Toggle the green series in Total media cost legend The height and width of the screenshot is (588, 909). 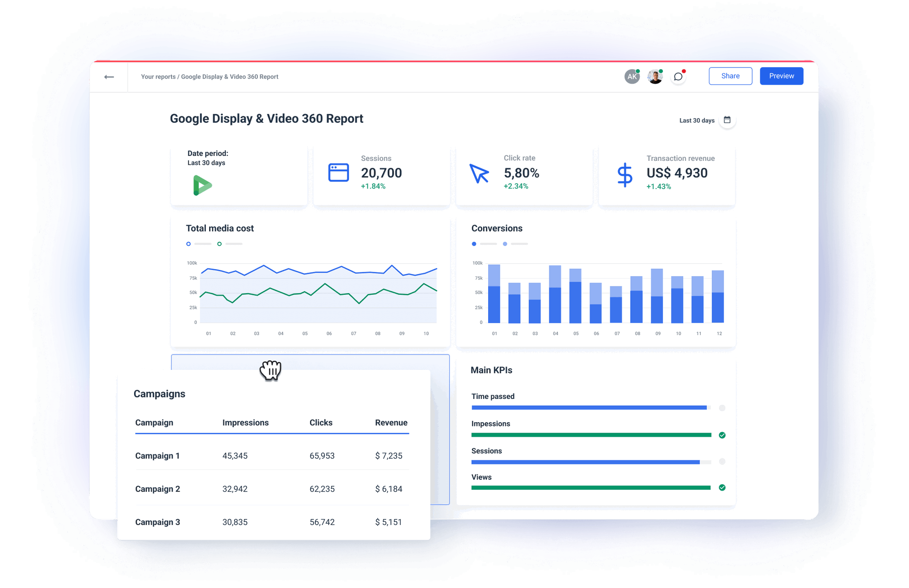pos(220,244)
